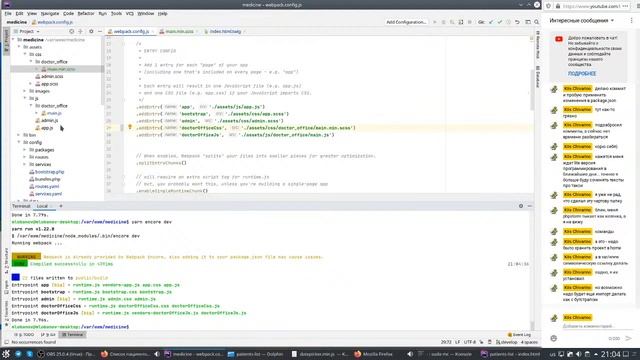640x360 pixels.
Task: Open Project panel settings gear
Action: [x=91, y=31]
